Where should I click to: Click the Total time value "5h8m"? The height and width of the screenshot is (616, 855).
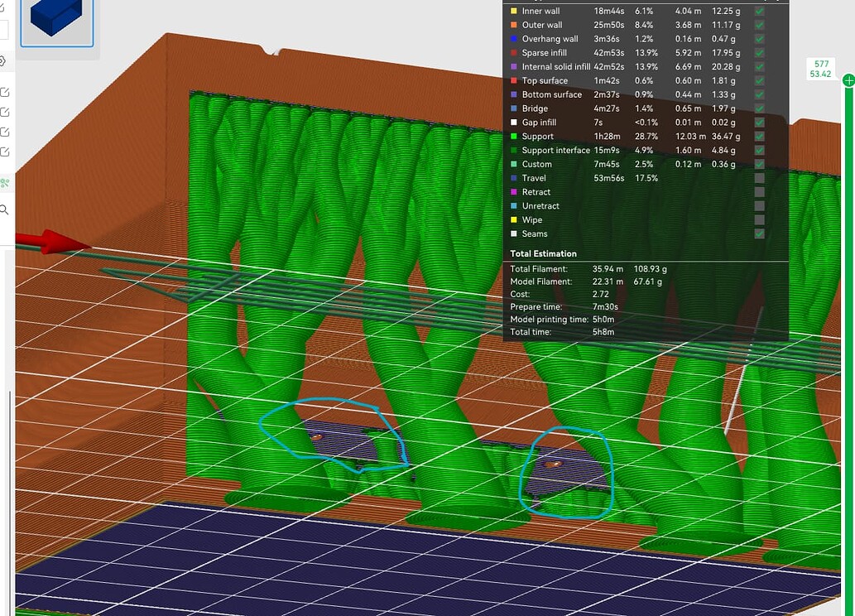pos(603,332)
